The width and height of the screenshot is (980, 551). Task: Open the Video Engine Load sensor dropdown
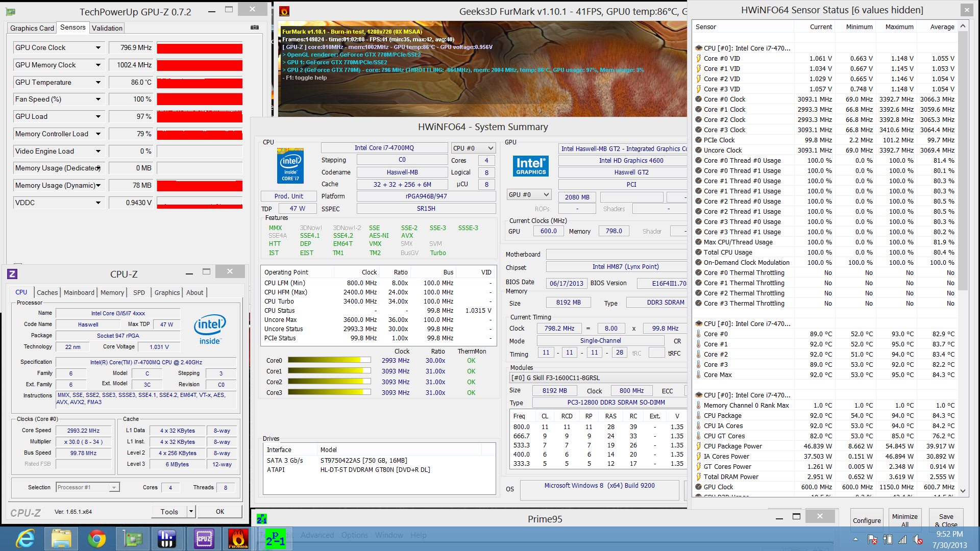coord(98,151)
